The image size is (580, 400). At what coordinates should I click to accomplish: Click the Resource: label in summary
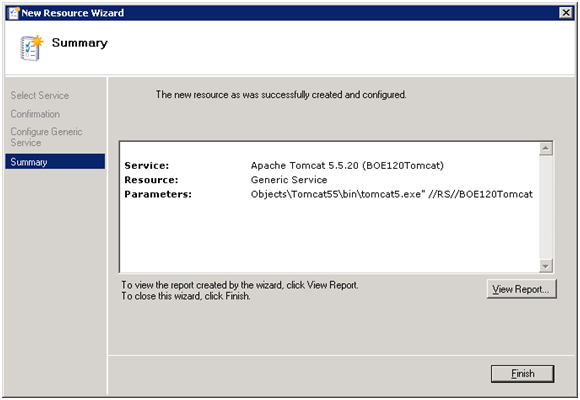tap(151, 180)
